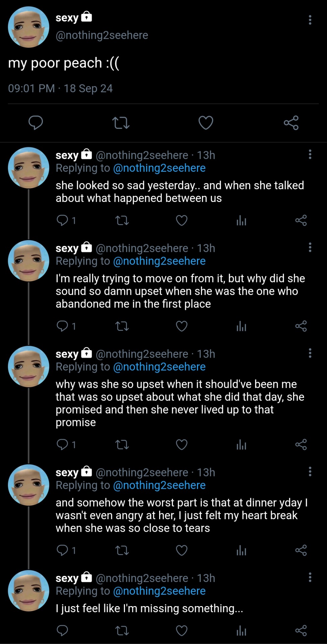This screenshot has width=327, height=644.
Task: Reply to "she looked so sad yesterday" tweet
Action: (62, 220)
